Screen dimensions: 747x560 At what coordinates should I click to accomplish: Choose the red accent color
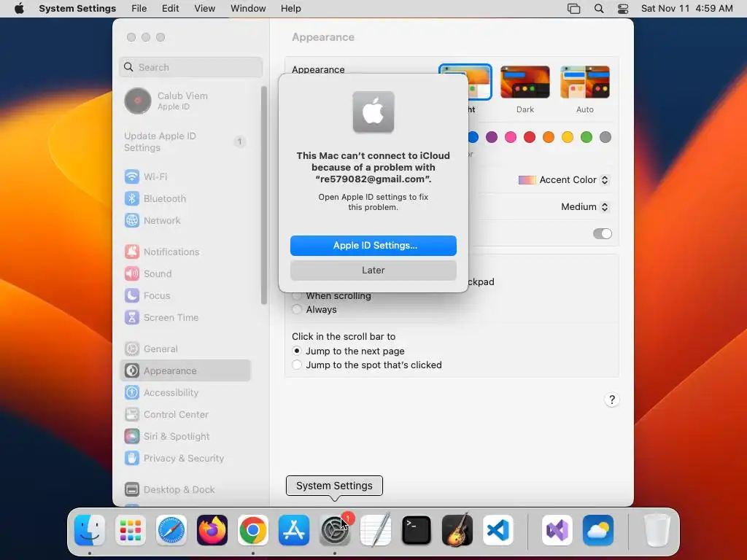click(x=530, y=137)
